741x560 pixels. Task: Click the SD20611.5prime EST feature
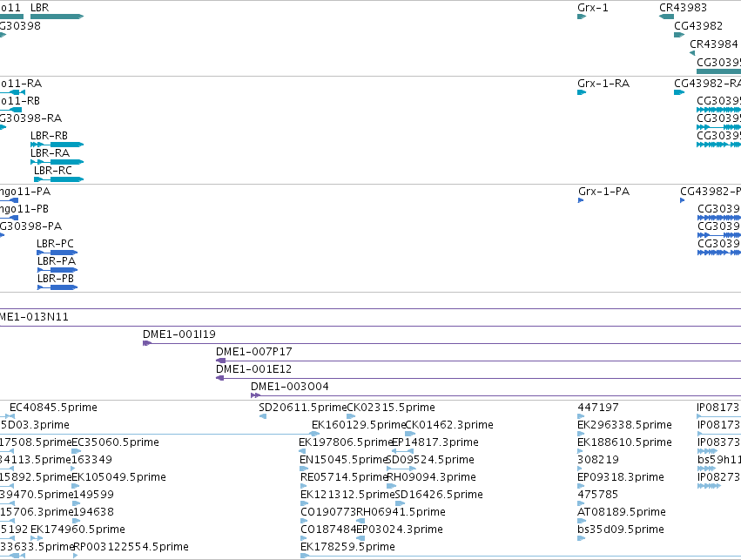263,416
